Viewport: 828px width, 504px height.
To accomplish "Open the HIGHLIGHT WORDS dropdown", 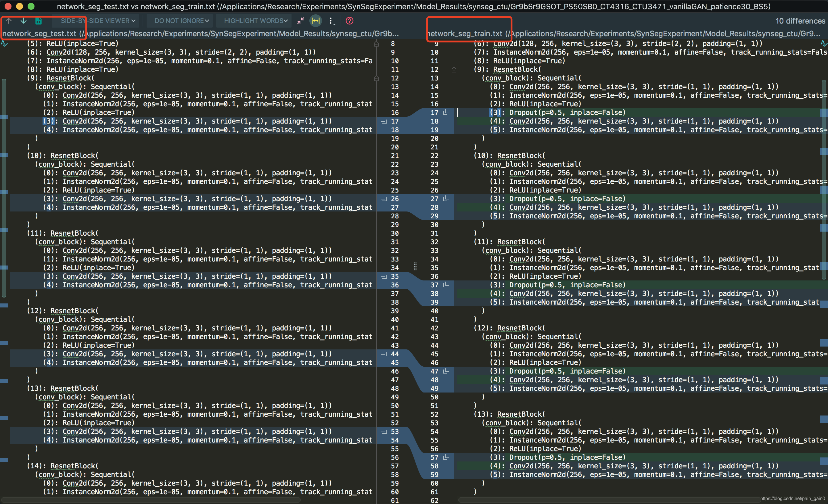I will click(x=253, y=20).
